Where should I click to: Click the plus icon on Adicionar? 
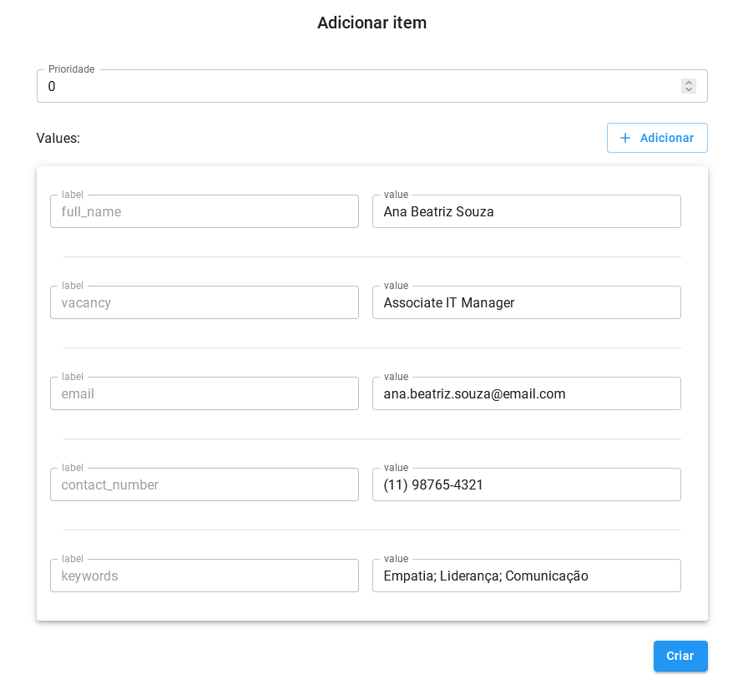(625, 138)
